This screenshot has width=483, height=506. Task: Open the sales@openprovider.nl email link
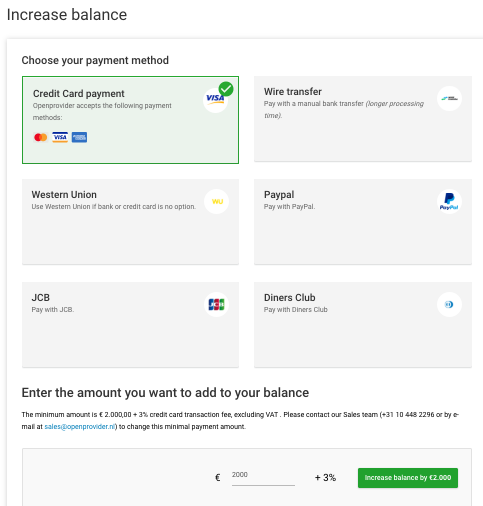click(80, 427)
